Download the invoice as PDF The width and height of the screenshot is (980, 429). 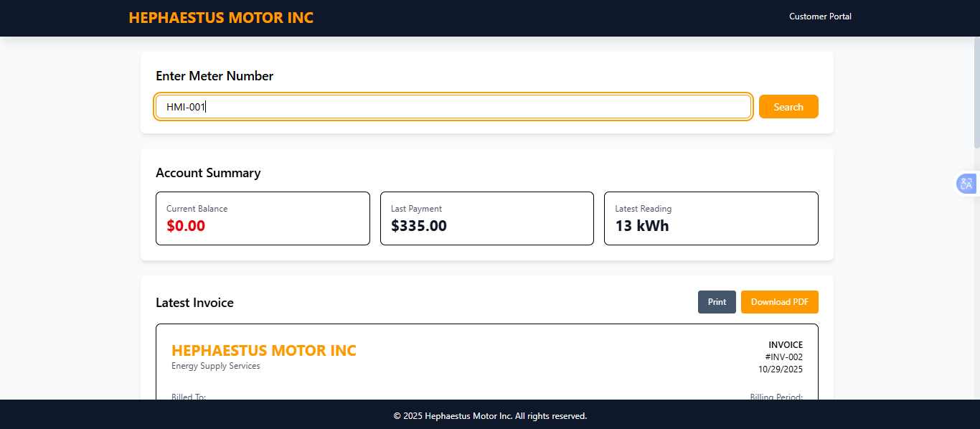[779, 302]
